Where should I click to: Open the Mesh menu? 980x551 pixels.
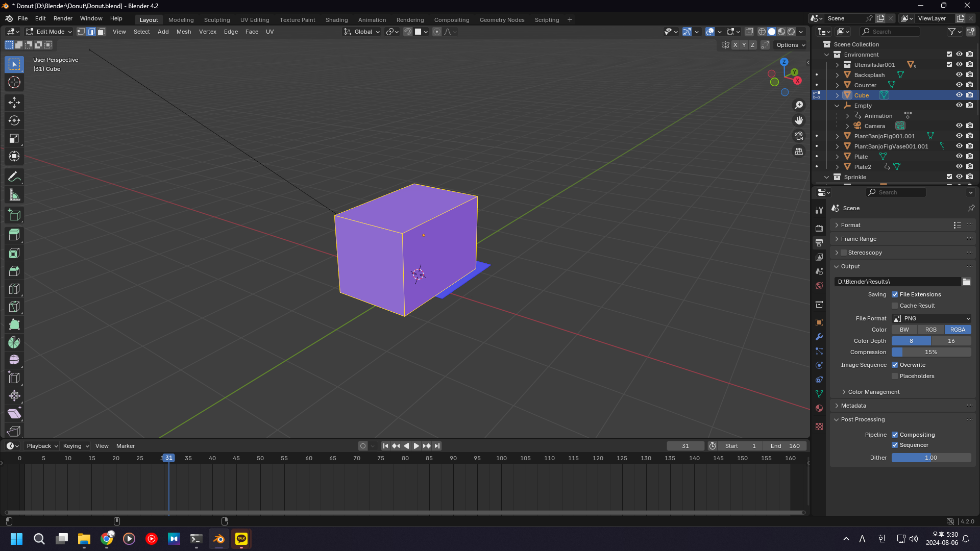pyautogui.click(x=183, y=32)
